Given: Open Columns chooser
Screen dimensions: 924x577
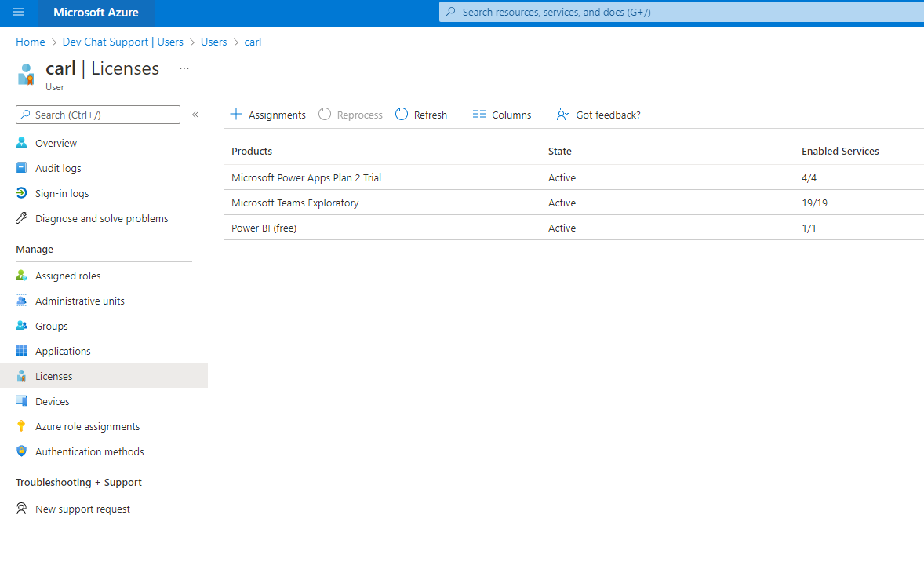Looking at the screenshot, I should coord(511,115).
